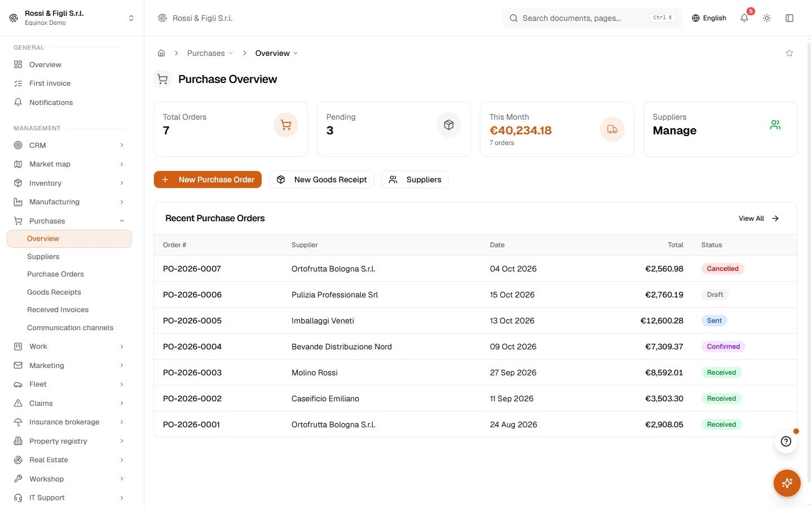Click View All recent purchase orders

coord(759,218)
